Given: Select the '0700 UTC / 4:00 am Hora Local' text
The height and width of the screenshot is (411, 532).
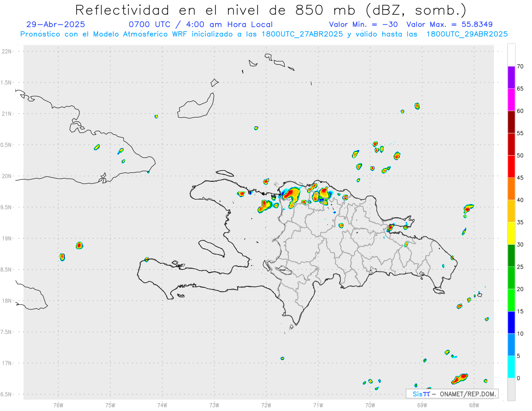Looking at the screenshot, I should tap(200, 24).
